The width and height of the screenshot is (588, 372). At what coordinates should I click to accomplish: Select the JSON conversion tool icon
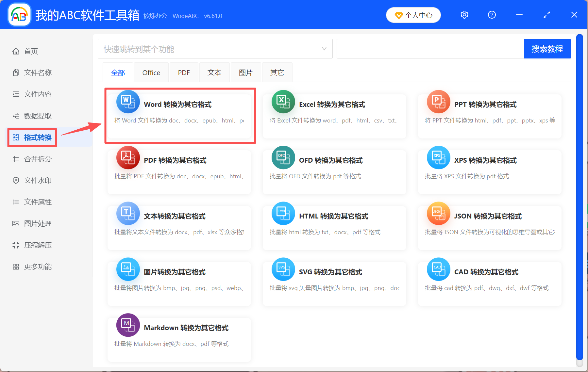click(438, 213)
